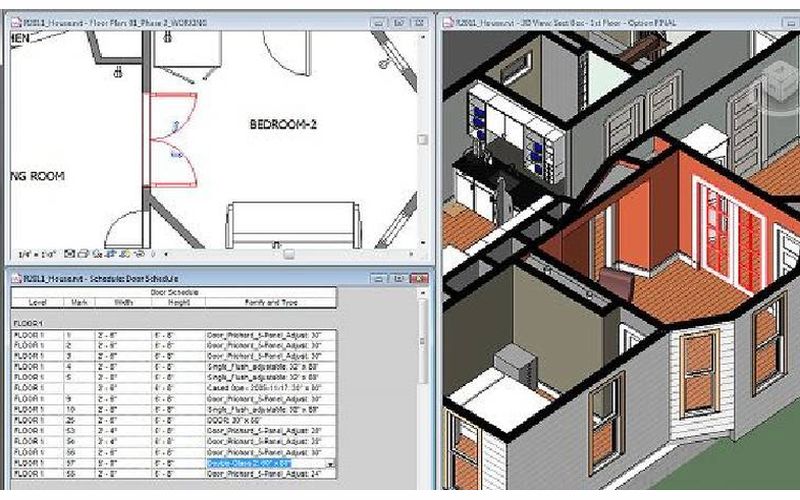This screenshot has width=800, height=500.
Task: Click the floor plan horizontal scroll-left arrow
Action: (x=166, y=254)
